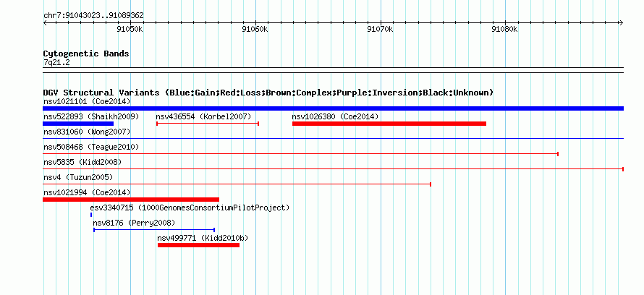The image size is (644, 295).
Task: Select the nsv1021994 red loss bar
Action: point(131,200)
